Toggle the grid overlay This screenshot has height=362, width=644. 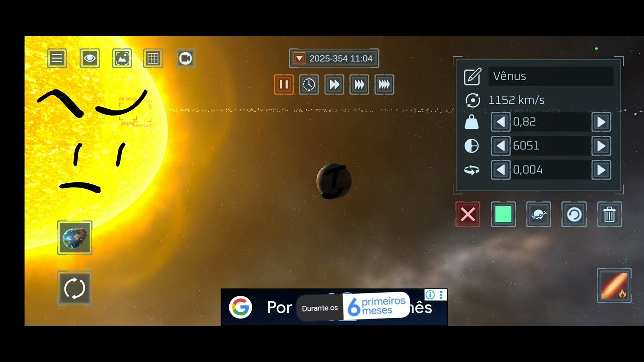pyautogui.click(x=153, y=59)
